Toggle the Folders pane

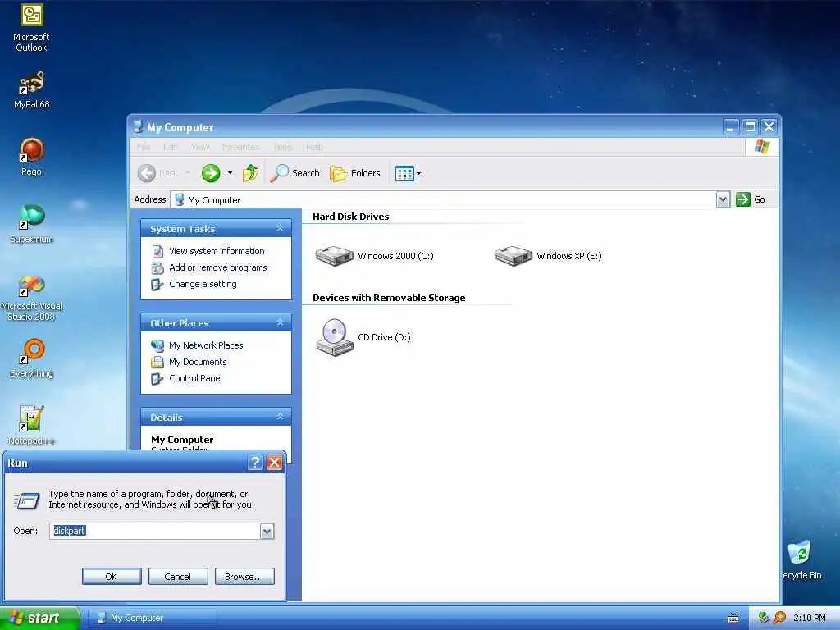[354, 173]
